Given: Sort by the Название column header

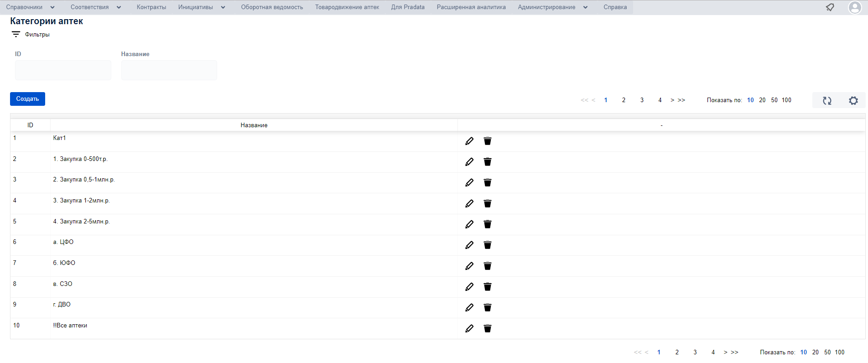Looking at the screenshot, I should 254,125.
